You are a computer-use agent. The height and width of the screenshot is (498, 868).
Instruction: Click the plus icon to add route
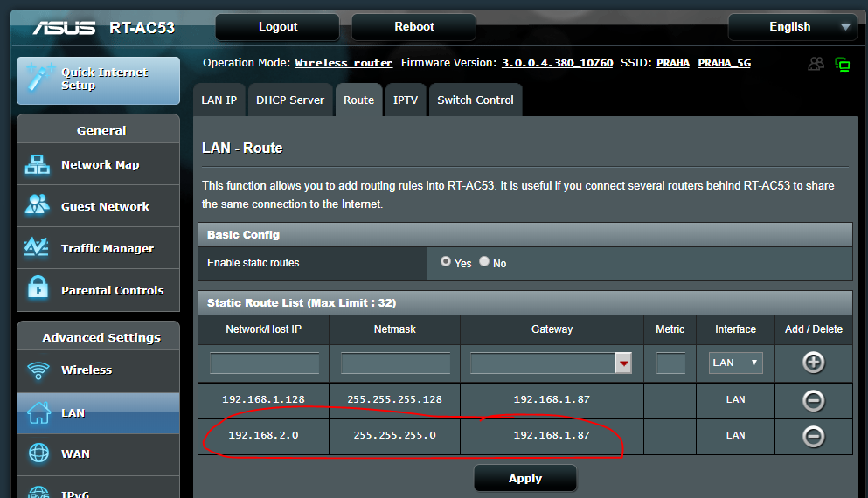813,363
